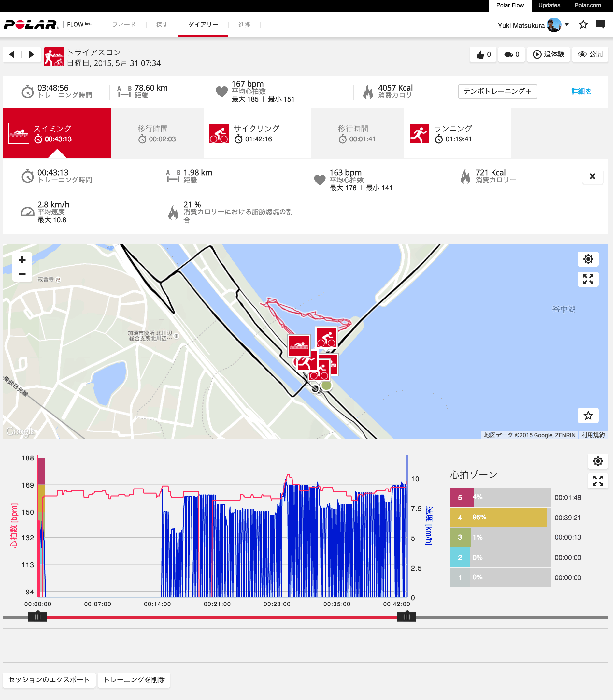Close the swimming details panel

click(592, 176)
